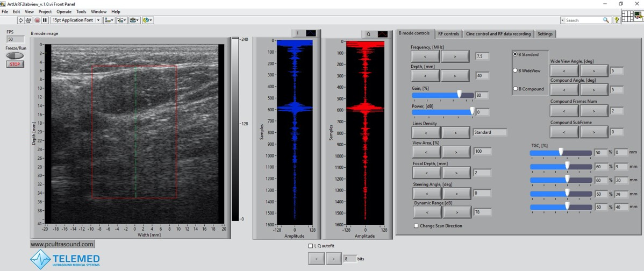Toggle the Freeze/Run switch
The height and width of the screenshot is (271, 644).
tap(15, 55)
